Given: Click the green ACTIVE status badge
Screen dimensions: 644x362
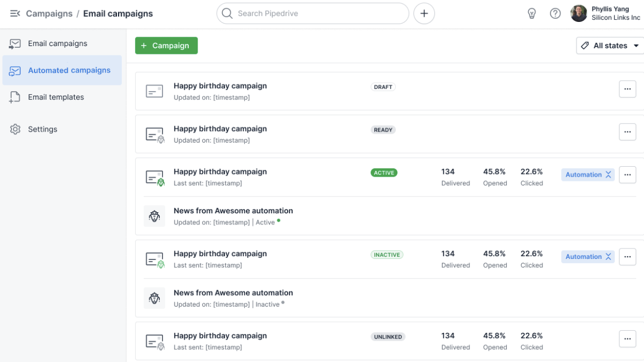Looking at the screenshot, I should coord(384,173).
